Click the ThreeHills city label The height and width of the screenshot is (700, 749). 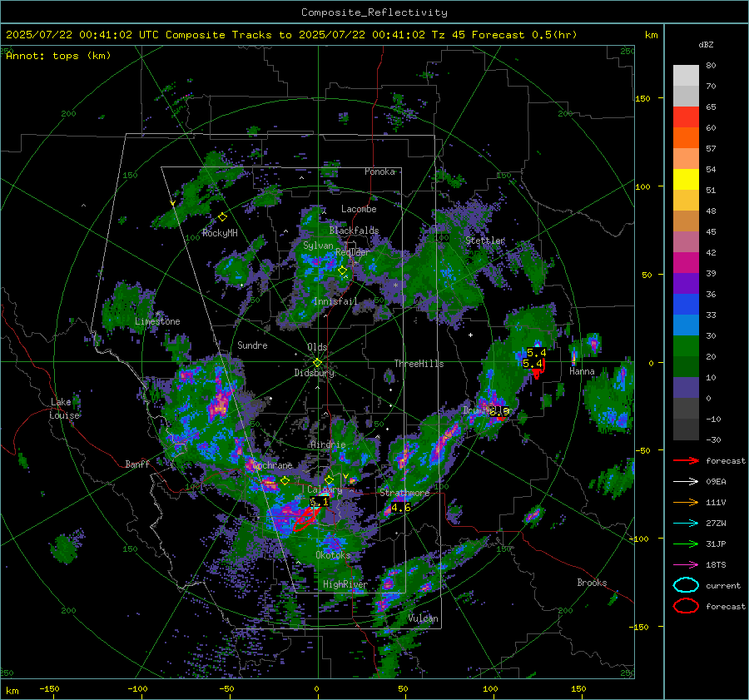click(419, 364)
